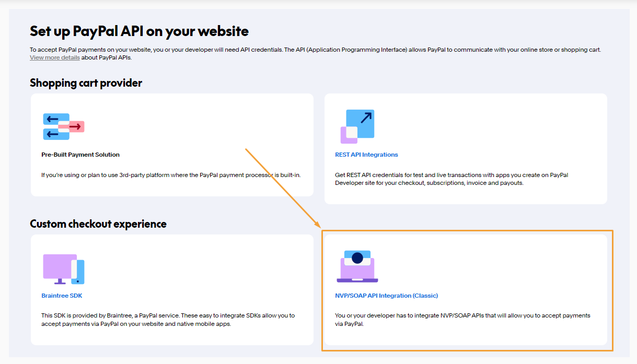Click the NVP/SOAP APIs description paragraph
637x364 pixels.
[x=462, y=320]
